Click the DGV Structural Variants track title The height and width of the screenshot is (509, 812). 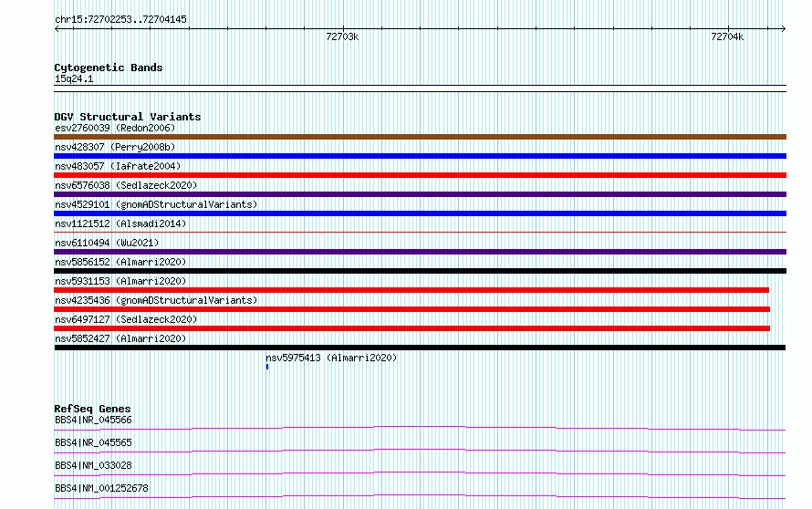(128, 117)
